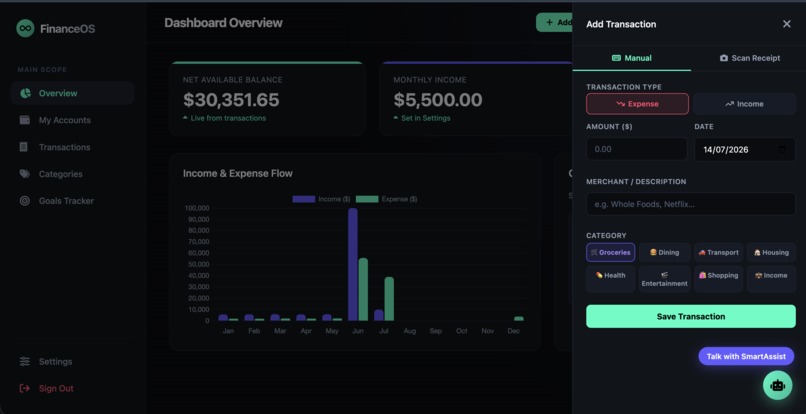This screenshot has height=414, width=806.
Task: Select Income transaction type
Action: [x=744, y=104]
